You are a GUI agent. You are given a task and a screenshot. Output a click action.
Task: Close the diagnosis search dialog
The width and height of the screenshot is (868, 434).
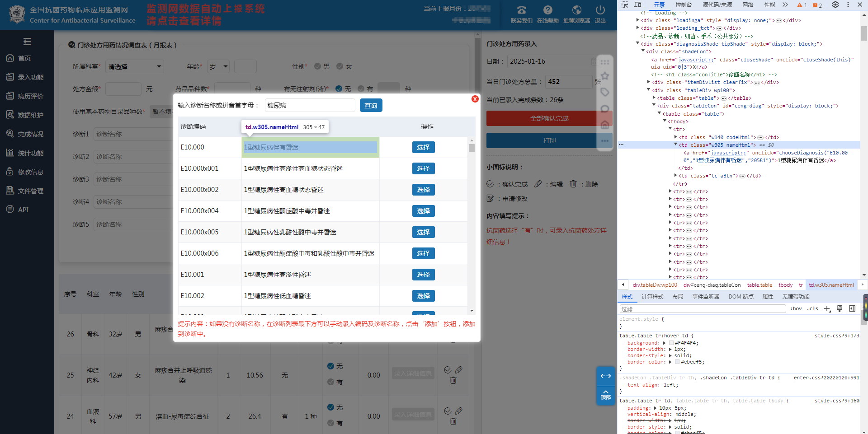tap(475, 99)
